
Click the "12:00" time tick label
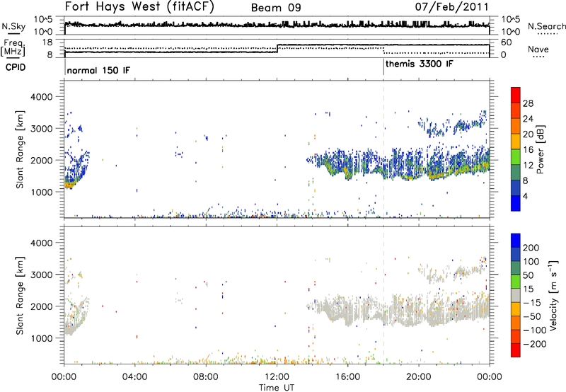coord(277,377)
